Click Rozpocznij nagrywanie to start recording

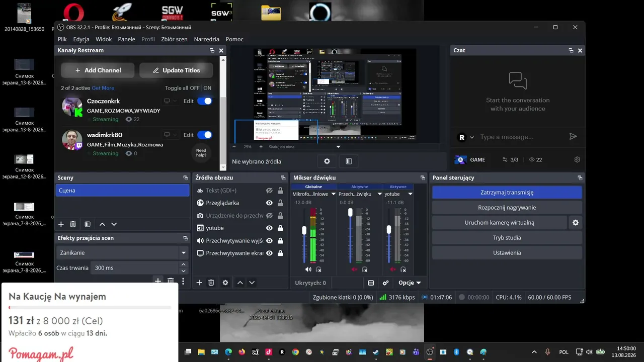pos(507,208)
